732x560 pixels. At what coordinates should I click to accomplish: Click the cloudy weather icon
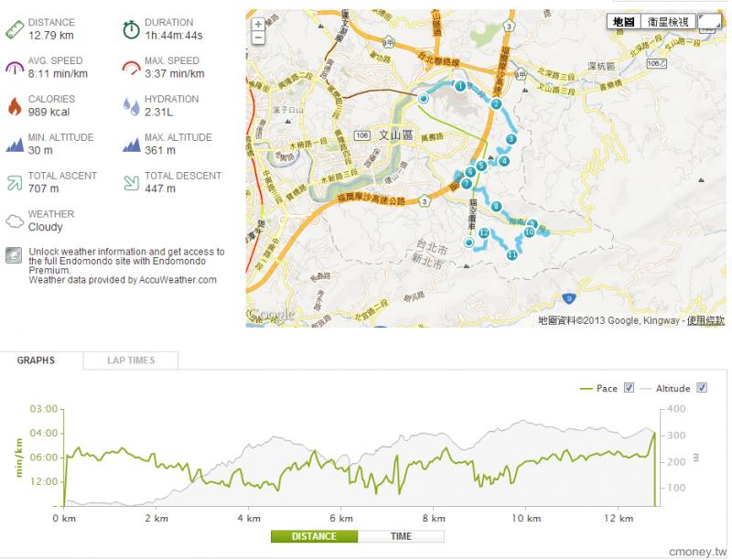pyautogui.click(x=14, y=221)
